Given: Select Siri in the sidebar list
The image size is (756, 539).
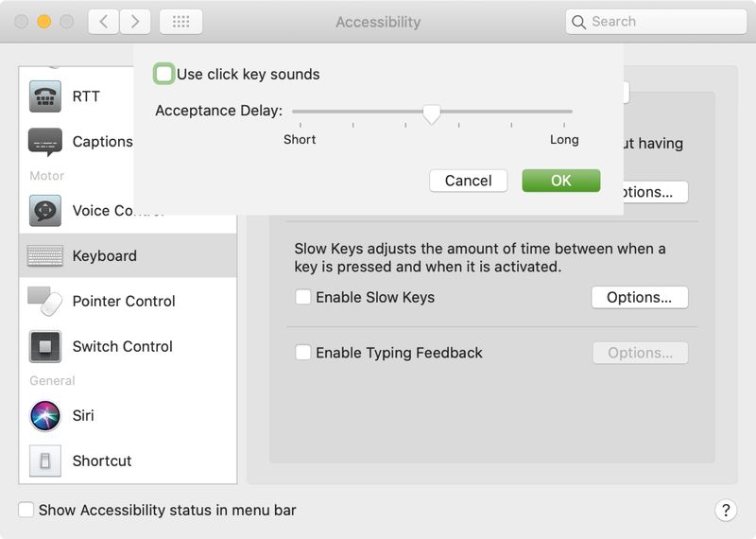Looking at the screenshot, I should [128, 415].
